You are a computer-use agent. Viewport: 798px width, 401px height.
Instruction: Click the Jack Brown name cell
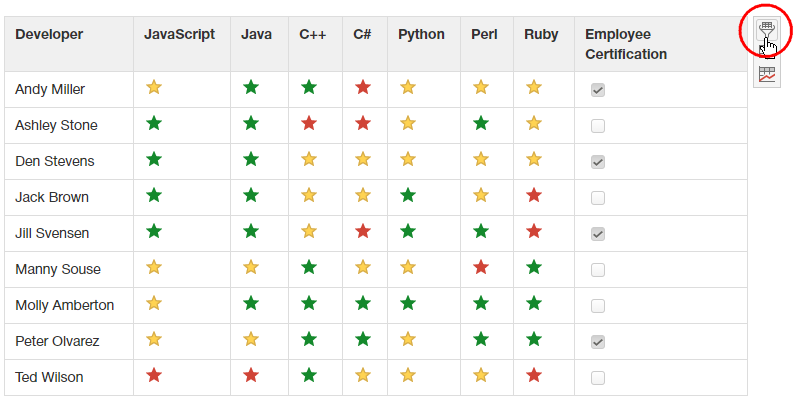pyautogui.click(x=52, y=197)
